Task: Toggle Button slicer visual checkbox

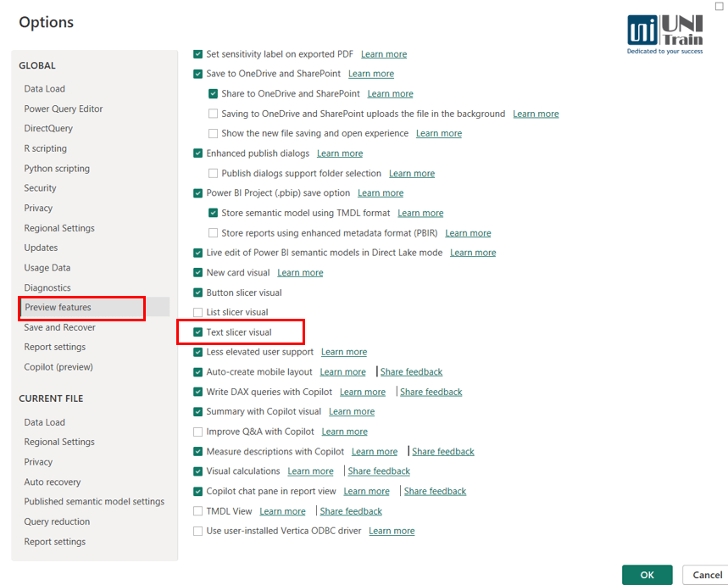Action: 197,292
